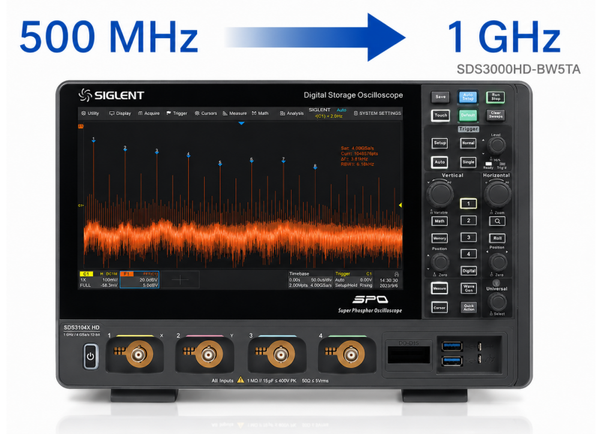Push the blue Auto Setup button
The image size is (600, 434).
click(x=468, y=97)
